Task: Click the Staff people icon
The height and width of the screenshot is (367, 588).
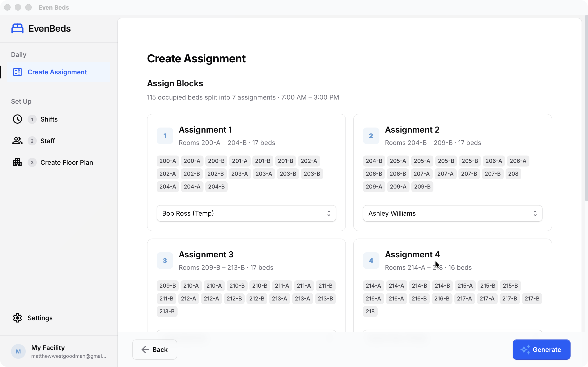Action: [17, 141]
